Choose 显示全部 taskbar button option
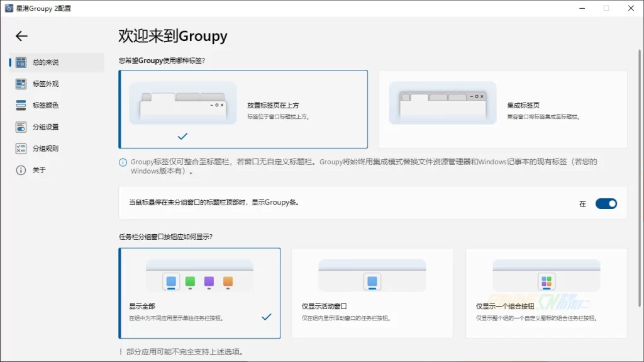644x362 pixels. 199,293
